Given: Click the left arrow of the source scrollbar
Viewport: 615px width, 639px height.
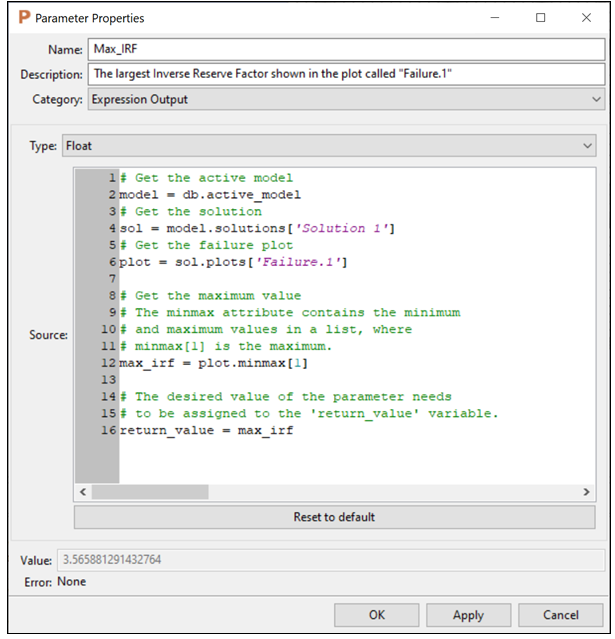Looking at the screenshot, I should click(83, 492).
